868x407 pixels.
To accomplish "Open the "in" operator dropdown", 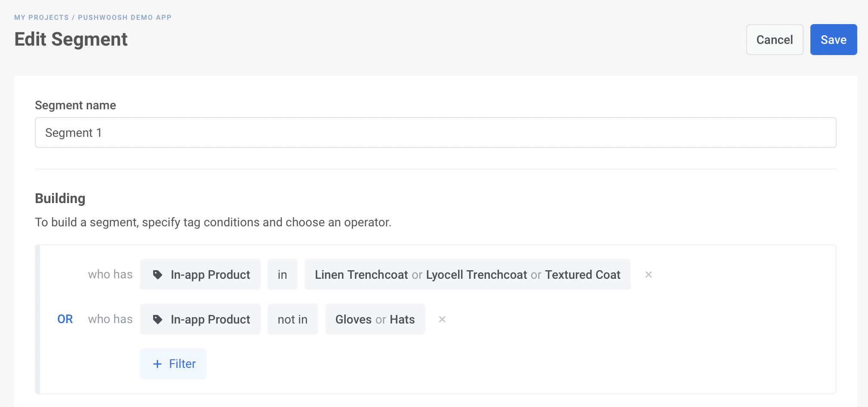I will (x=282, y=274).
